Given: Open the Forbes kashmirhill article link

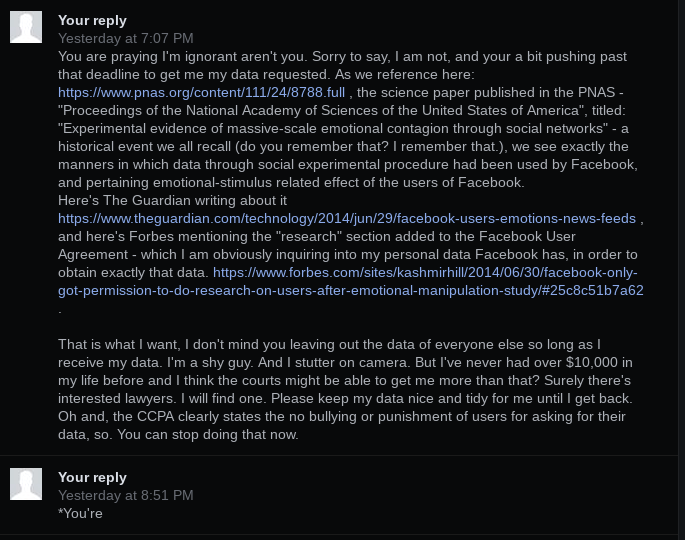Looking at the screenshot, I should point(351,281).
